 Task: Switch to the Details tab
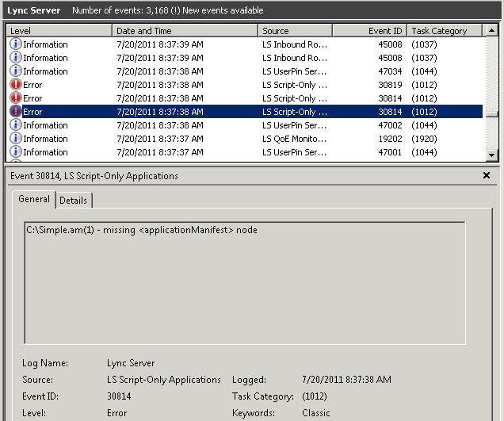coord(73,201)
